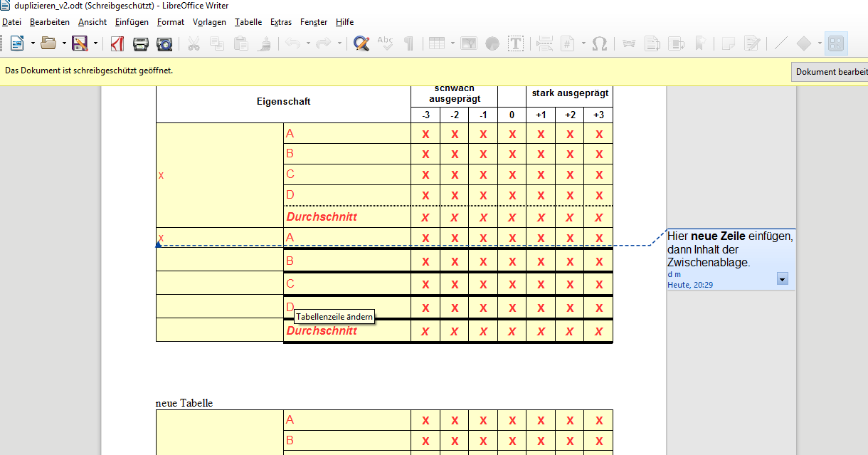Click the Open folder icon
The image size is (868, 455).
click(48, 43)
